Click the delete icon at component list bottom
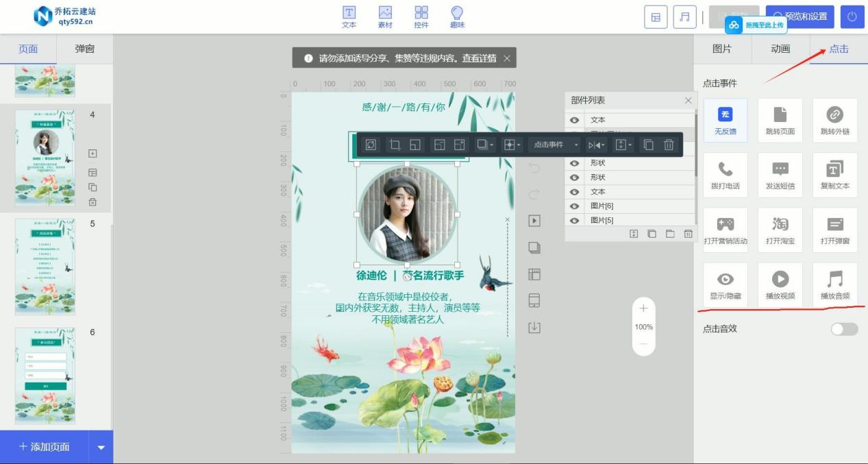The width and height of the screenshot is (868, 464). [x=688, y=234]
